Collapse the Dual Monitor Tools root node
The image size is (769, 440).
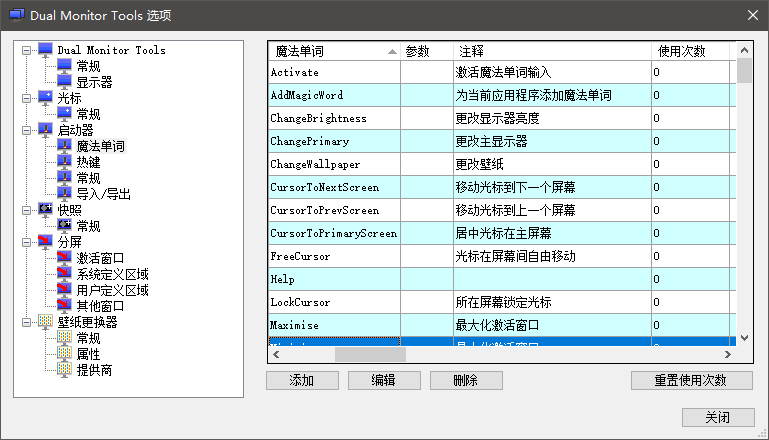pos(26,50)
